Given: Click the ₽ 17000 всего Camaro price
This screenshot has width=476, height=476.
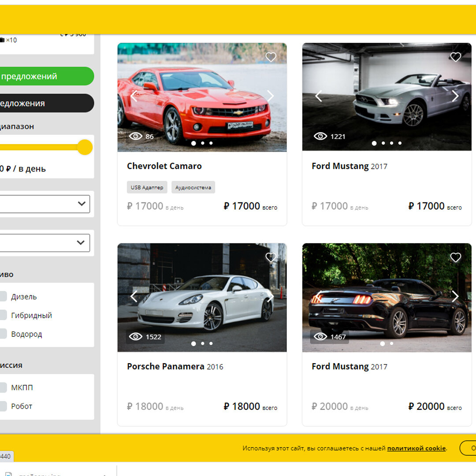Looking at the screenshot, I should (x=250, y=206).
